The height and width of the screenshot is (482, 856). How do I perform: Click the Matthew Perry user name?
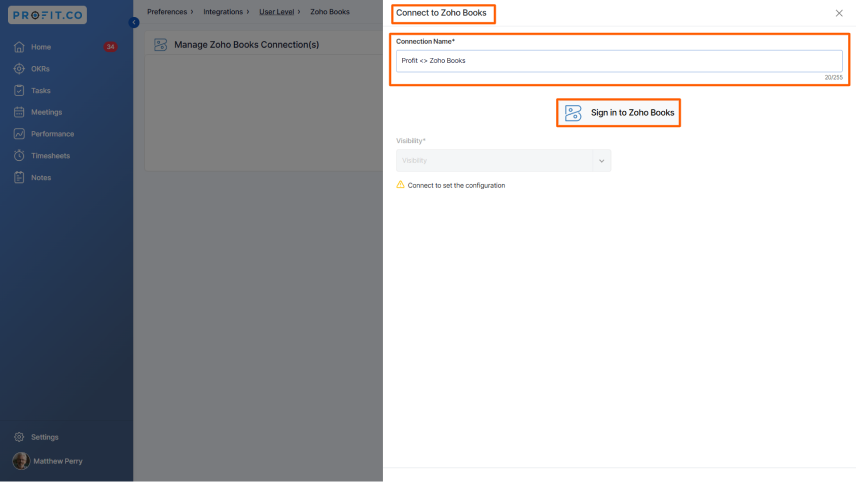click(x=58, y=461)
